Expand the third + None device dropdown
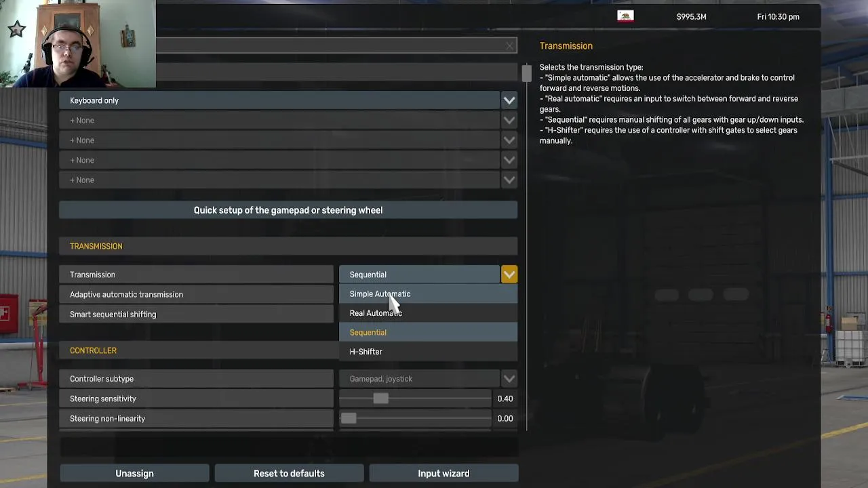 tap(509, 160)
